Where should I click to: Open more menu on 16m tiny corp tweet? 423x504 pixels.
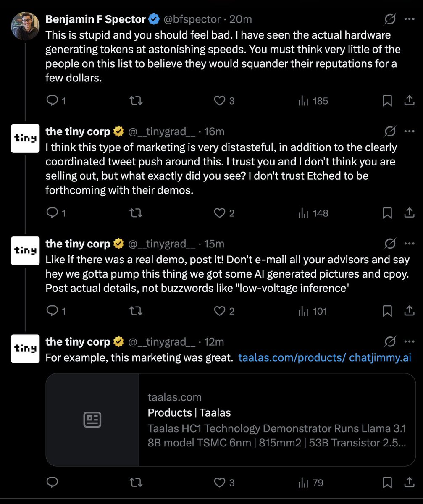[409, 131]
